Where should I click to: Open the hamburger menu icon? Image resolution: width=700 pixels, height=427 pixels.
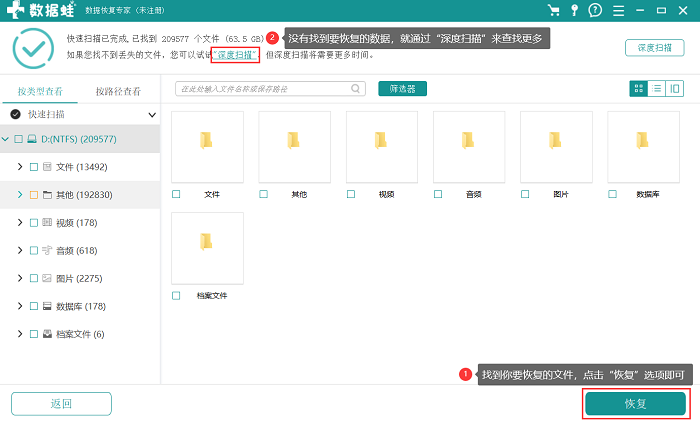618,11
